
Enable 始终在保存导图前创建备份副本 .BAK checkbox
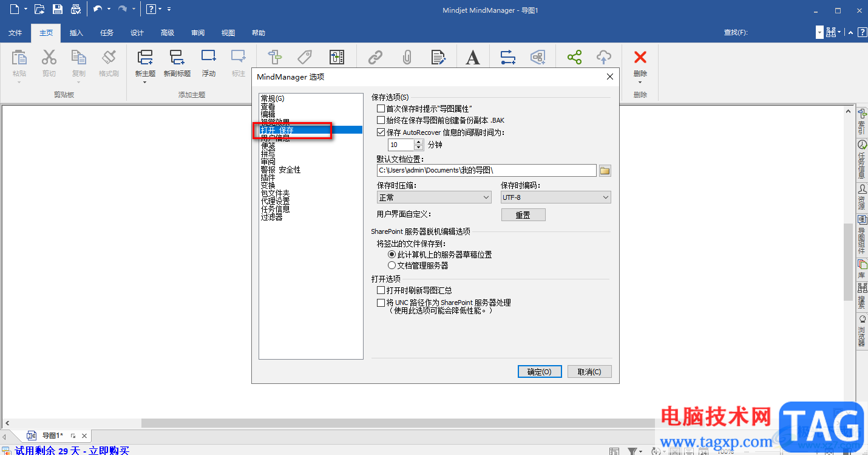[x=381, y=120]
